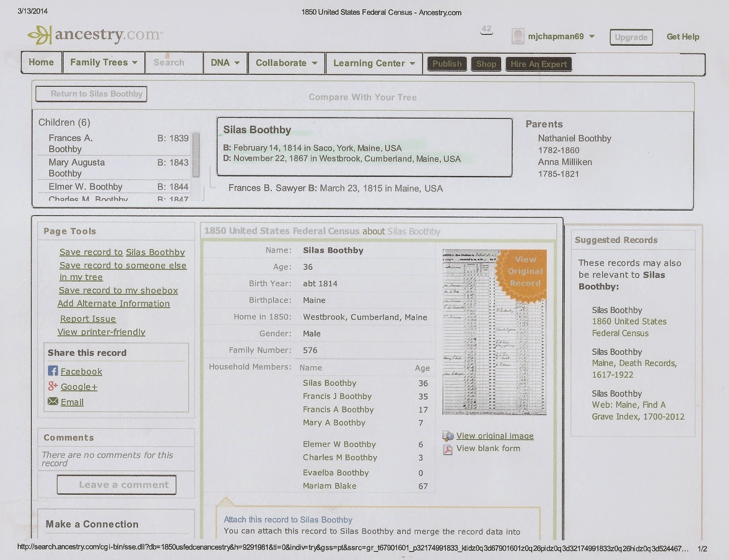Open the 1860 United States Federal Census suggestion
The width and height of the screenshot is (729, 560).
tap(629, 327)
